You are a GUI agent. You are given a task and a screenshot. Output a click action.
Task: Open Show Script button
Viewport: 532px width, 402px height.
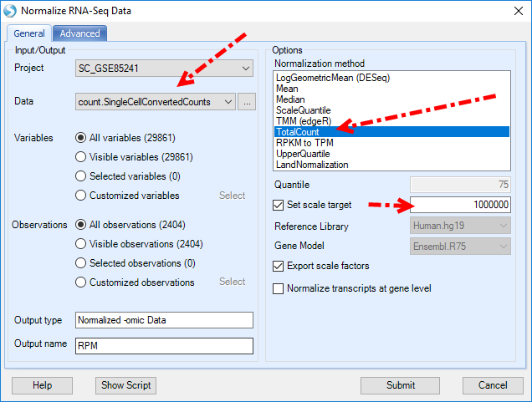(x=125, y=385)
